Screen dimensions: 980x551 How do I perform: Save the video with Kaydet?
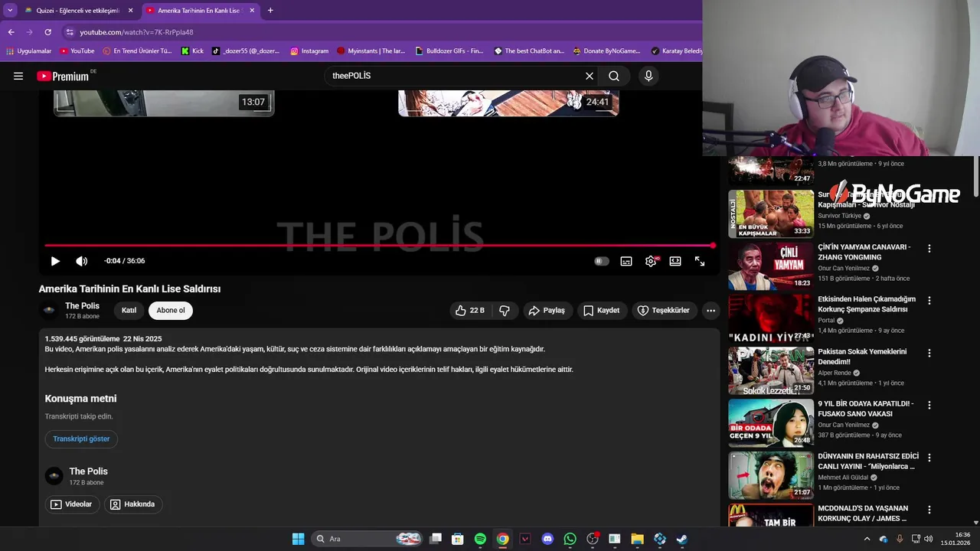coord(602,311)
